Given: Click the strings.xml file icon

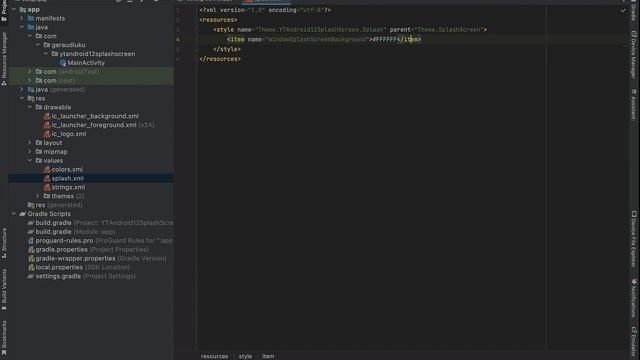Looking at the screenshot, I should coord(47,187).
